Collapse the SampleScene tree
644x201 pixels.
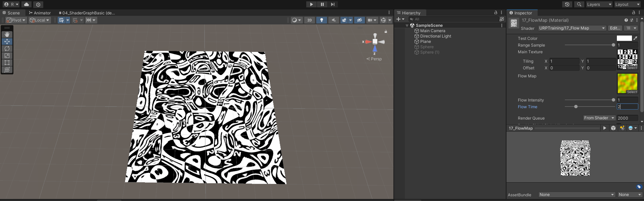407,25
